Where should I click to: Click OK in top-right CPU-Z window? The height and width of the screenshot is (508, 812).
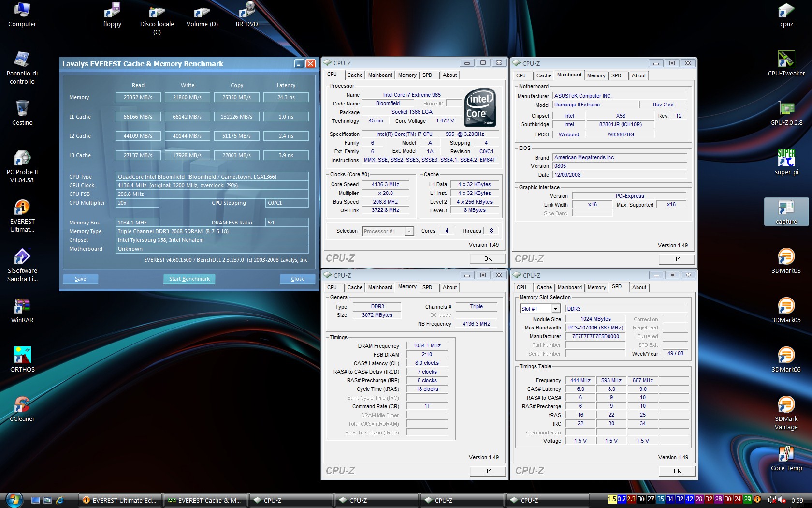coord(677,259)
